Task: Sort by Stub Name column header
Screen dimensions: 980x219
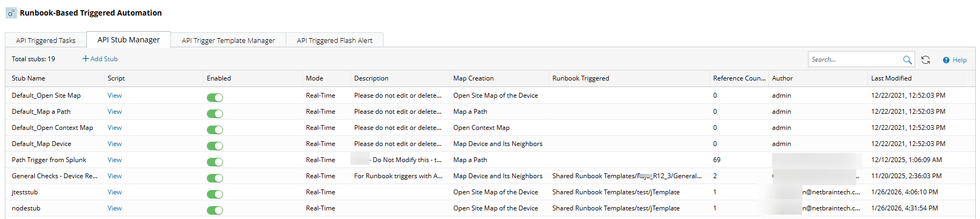Action: 28,78
